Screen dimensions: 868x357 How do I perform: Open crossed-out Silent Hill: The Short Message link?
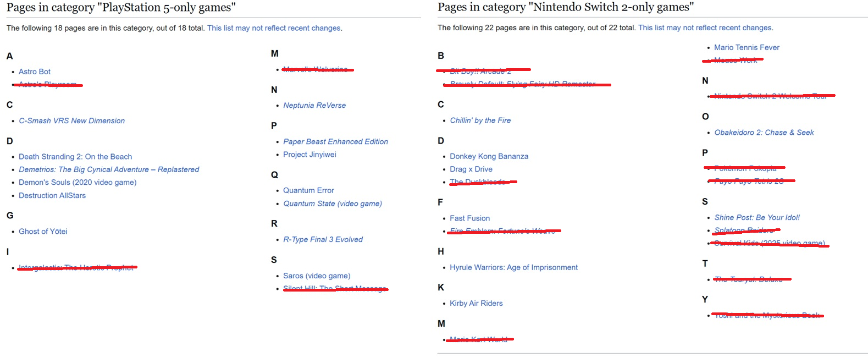tap(335, 288)
